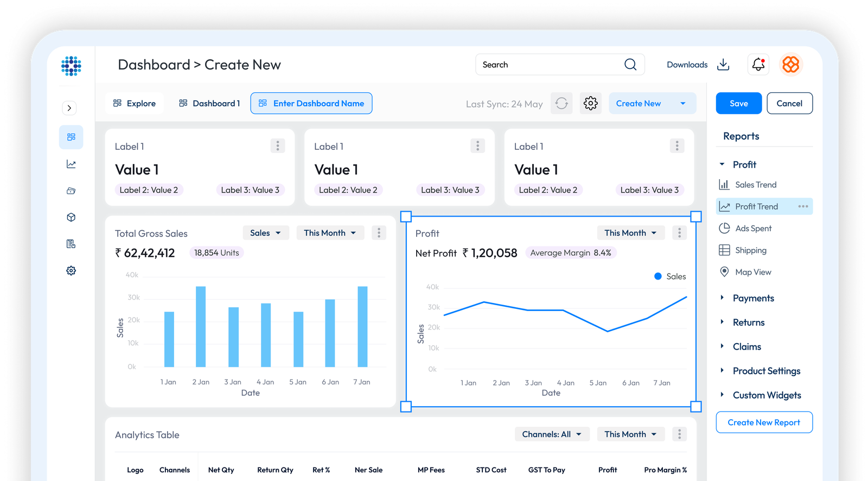Select the Dashboard 1 tab

coord(209,103)
